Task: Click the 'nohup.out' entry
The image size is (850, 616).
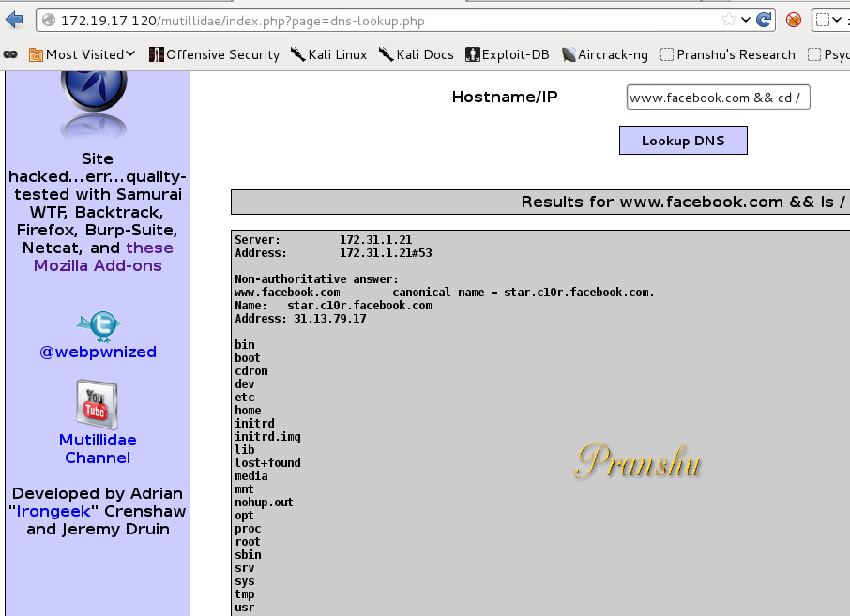Action: click(264, 503)
